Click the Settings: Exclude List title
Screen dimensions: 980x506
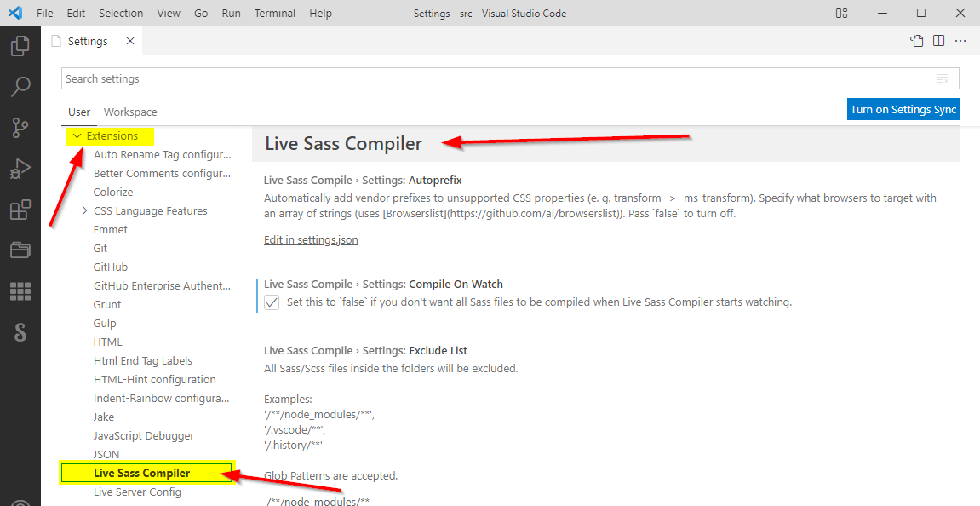click(x=365, y=351)
